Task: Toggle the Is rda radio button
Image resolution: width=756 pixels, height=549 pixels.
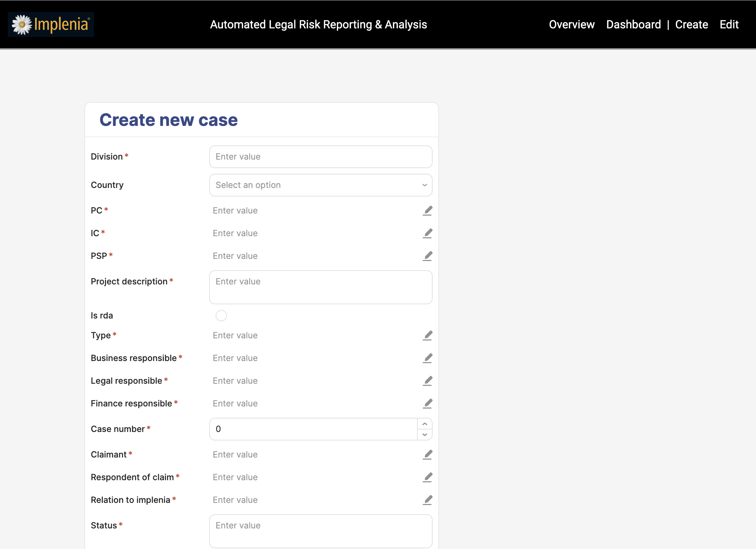Action: 221,316
